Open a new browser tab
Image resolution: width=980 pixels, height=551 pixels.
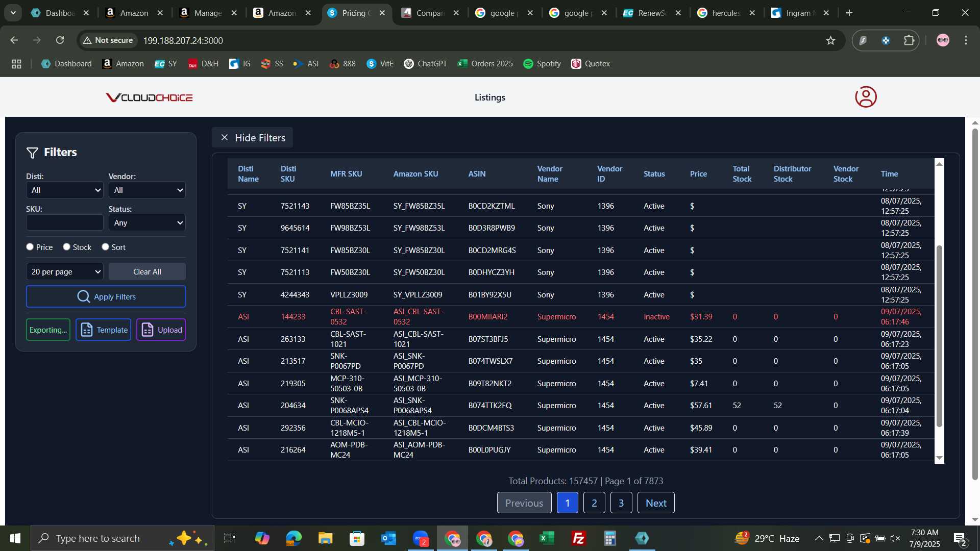click(x=849, y=13)
